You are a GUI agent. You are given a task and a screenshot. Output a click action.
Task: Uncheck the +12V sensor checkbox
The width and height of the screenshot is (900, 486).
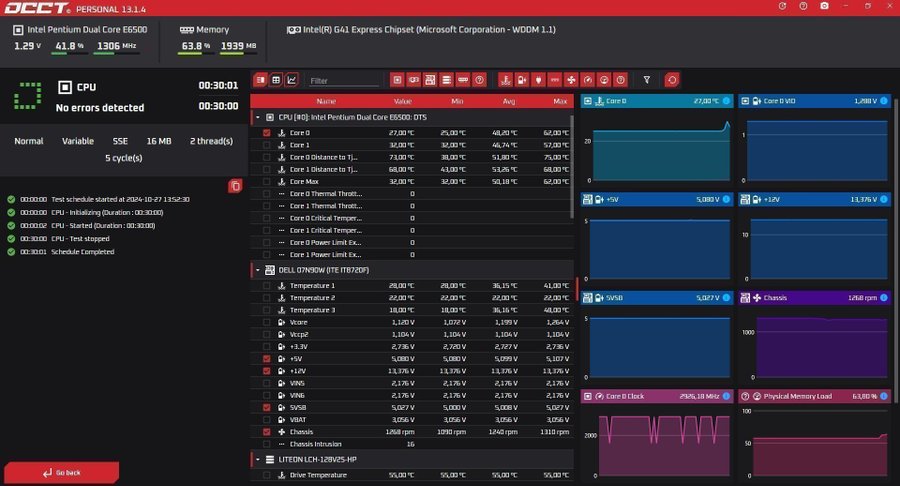[267, 371]
